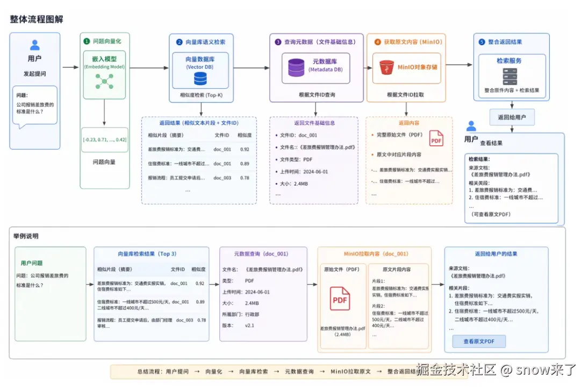Image resolution: width=588 pixels, height=388 pixels.
Task: Select the 版本: v2.1 row
Action: tap(238, 326)
